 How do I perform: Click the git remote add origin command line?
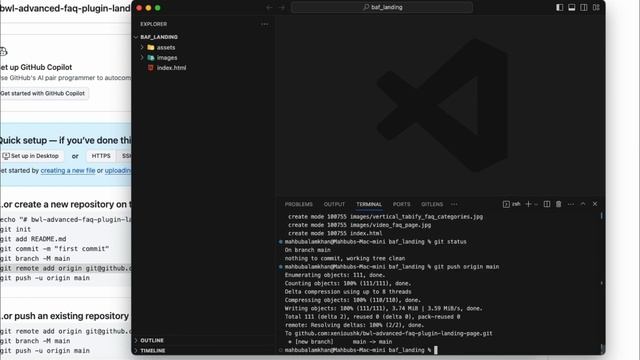66,268
